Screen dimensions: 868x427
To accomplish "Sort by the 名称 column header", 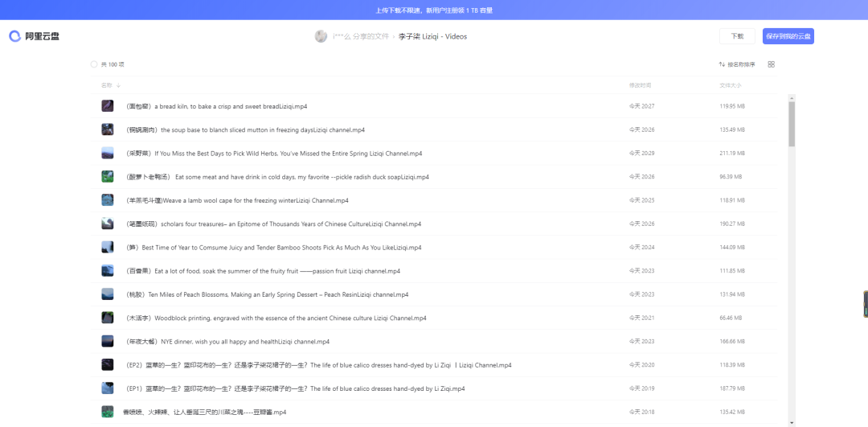I will [107, 85].
